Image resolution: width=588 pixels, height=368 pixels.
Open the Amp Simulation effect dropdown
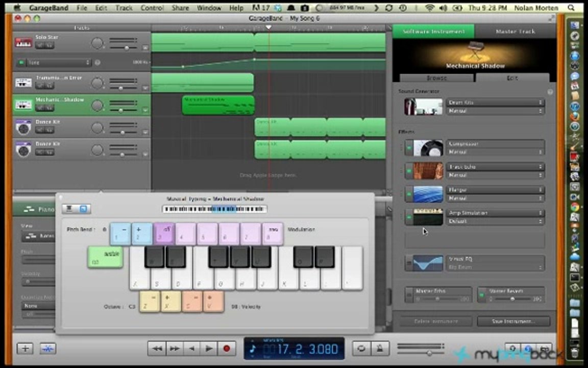point(495,213)
